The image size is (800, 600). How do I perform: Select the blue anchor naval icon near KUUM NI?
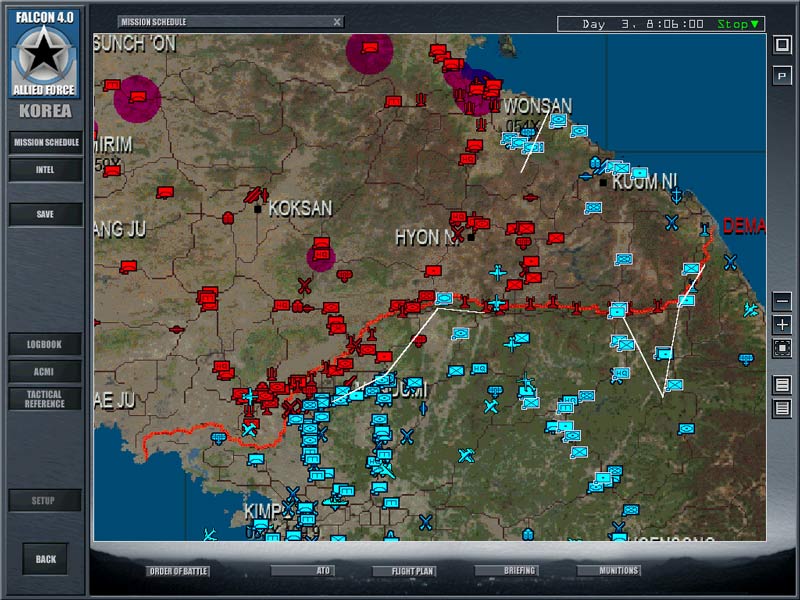coord(677,195)
